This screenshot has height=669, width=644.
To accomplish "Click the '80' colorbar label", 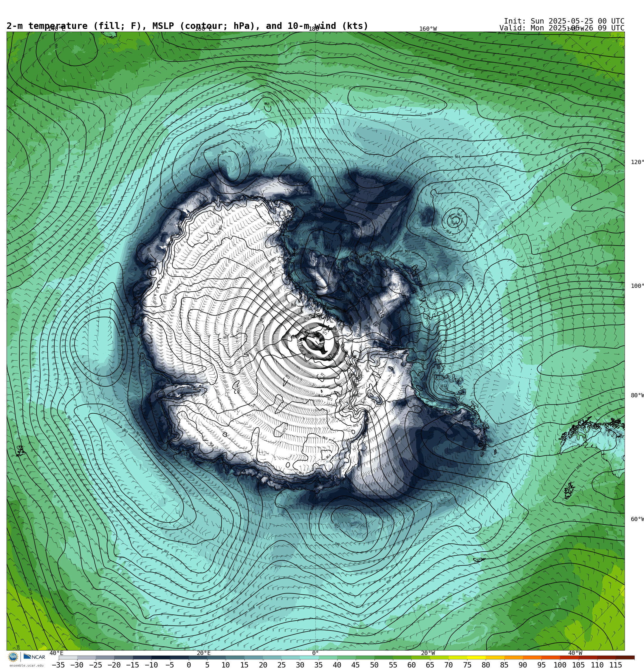I will [485, 665].
